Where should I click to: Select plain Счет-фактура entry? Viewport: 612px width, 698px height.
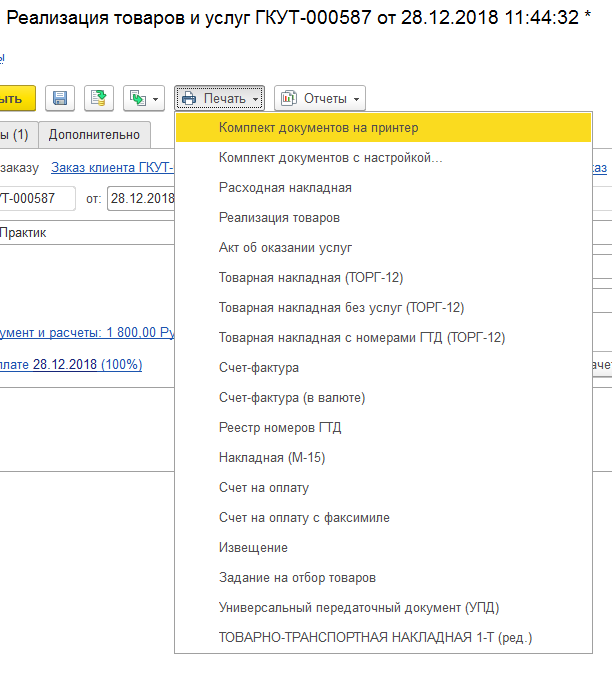tap(383, 368)
